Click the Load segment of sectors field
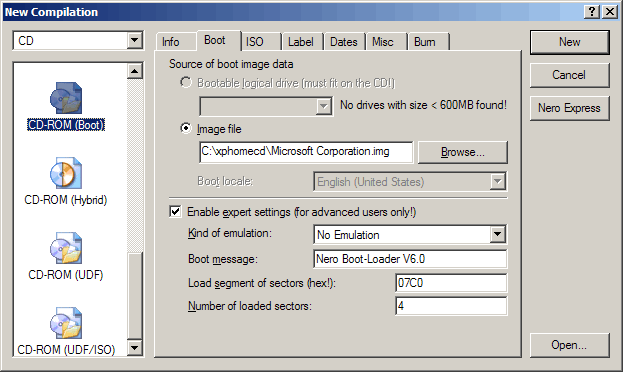Viewport: 623px width, 372px height. click(451, 283)
